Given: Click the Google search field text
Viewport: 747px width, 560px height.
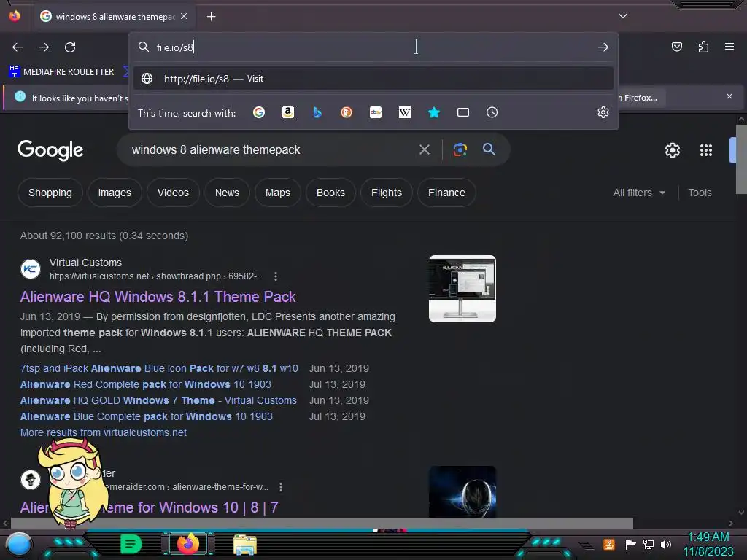Looking at the screenshot, I should point(216,150).
